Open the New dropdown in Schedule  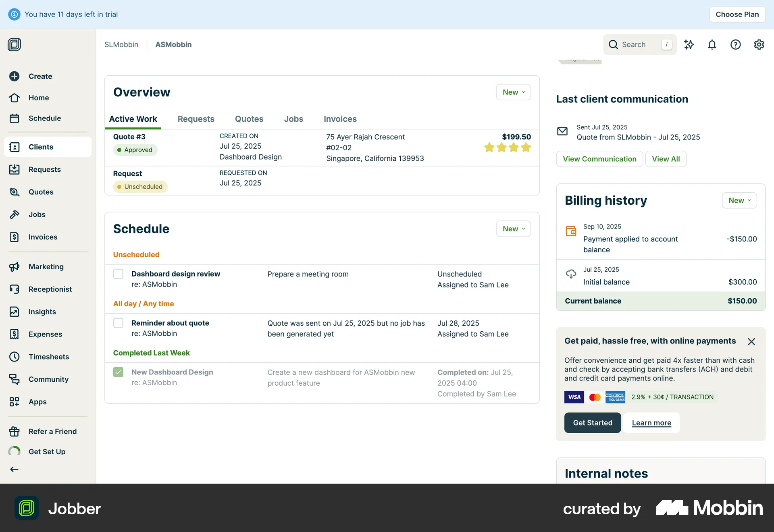coord(513,229)
